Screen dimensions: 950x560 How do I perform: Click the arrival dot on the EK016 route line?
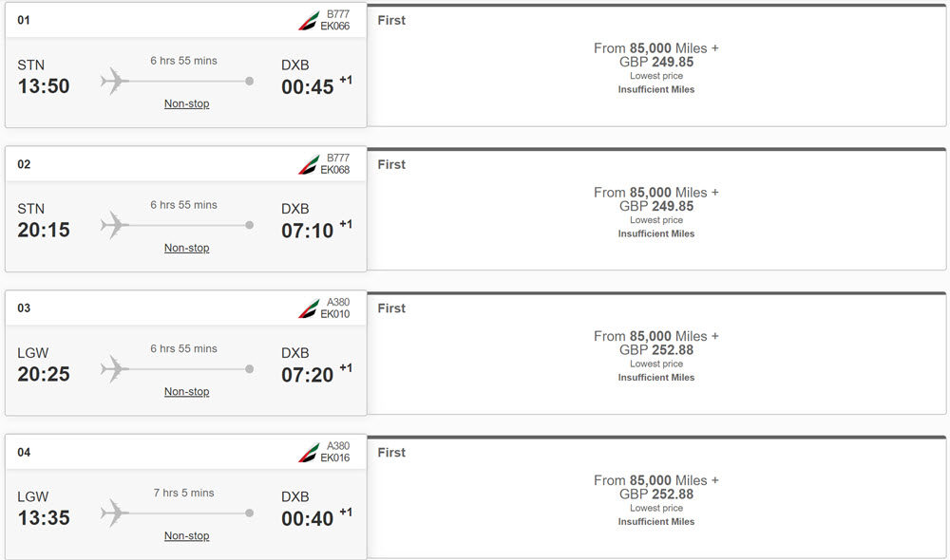point(249,513)
